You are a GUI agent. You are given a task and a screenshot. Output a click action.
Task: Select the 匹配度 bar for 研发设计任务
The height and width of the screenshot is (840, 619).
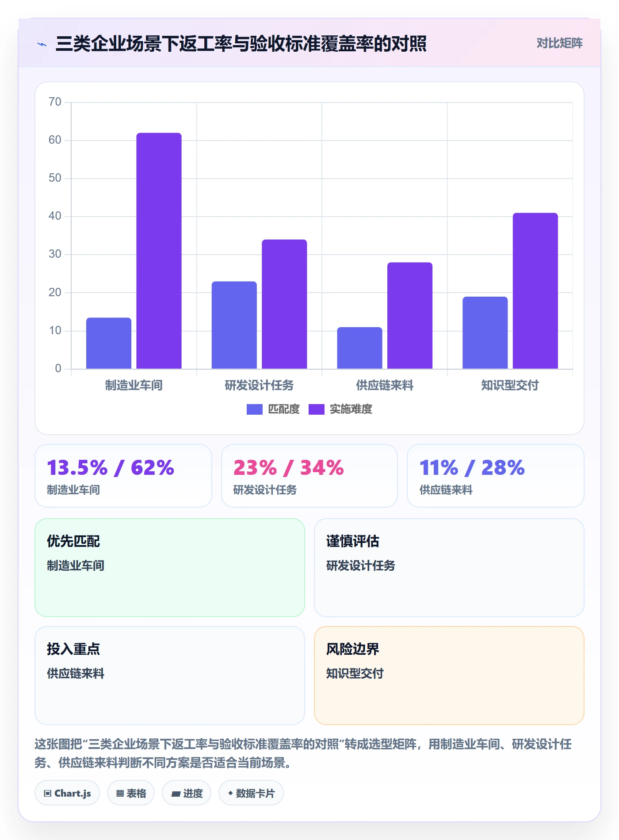(234, 325)
